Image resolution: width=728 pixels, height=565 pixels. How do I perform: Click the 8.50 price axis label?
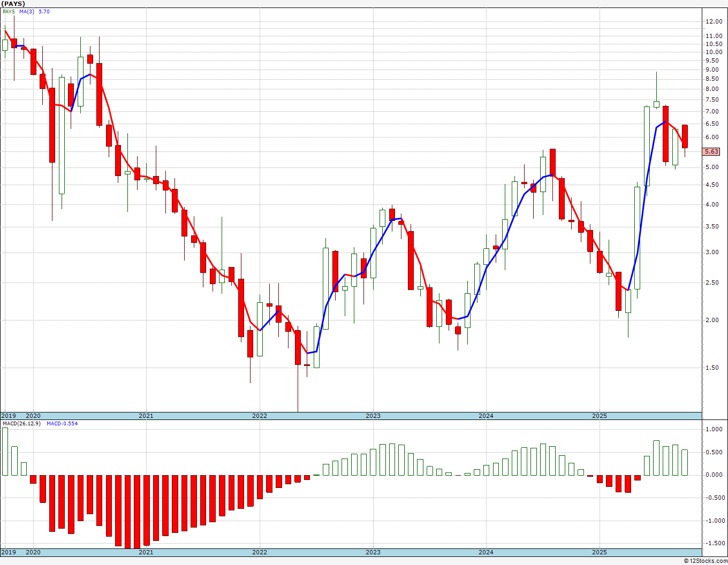tap(712, 79)
